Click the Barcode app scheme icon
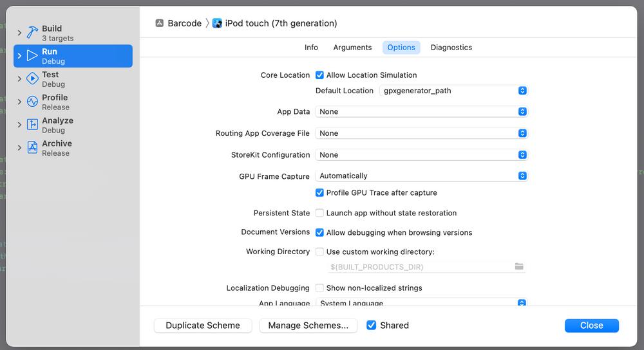Screen dimensions: 644x350 (159, 23)
